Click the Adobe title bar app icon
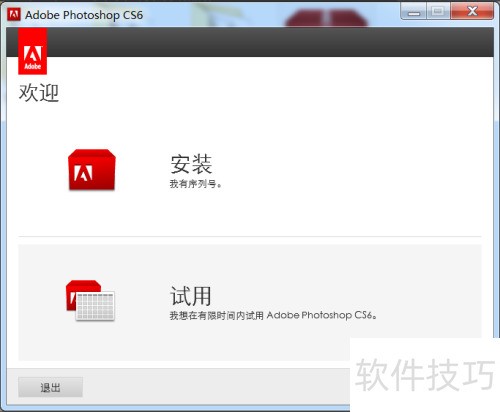500x412 pixels. pos(14,15)
